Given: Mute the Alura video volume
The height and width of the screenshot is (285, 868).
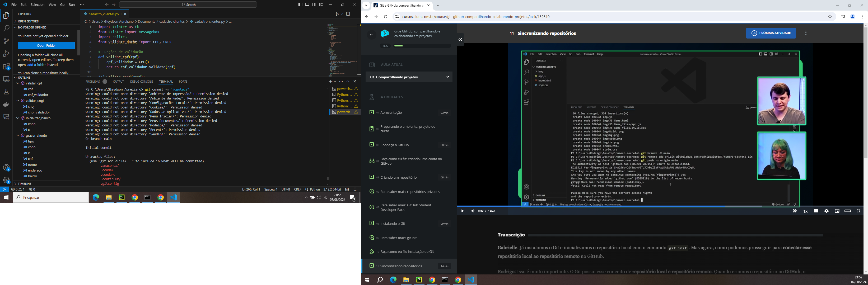Looking at the screenshot, I should coord(473,211).
